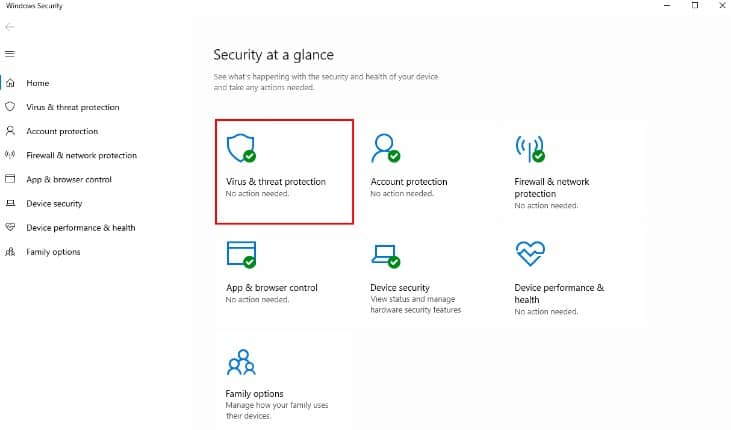Click the large Account protection person tile icon
This screenshot has width=731, height=430.
pos(386,148)
